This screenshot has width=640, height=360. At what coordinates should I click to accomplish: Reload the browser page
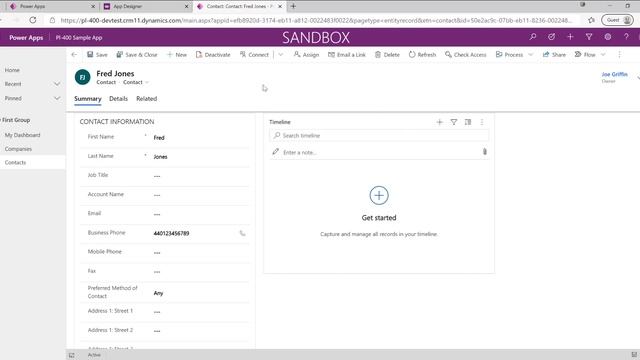click(x=33, y=20)
